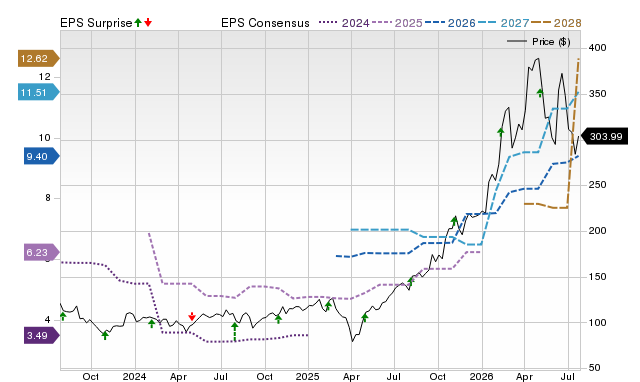Click the 150 label on the price axis
640x382 pixels.
pos(598,277)
